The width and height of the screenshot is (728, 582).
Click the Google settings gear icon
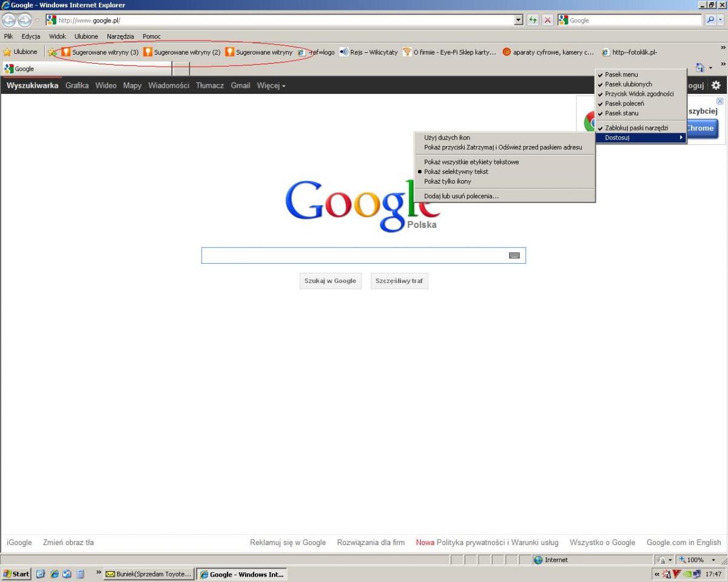(716, 85)
